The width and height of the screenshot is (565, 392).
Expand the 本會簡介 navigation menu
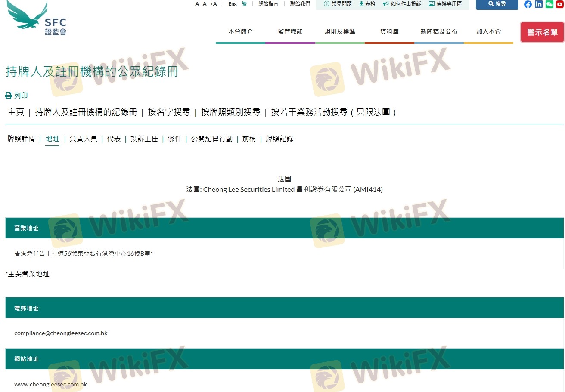240,31
